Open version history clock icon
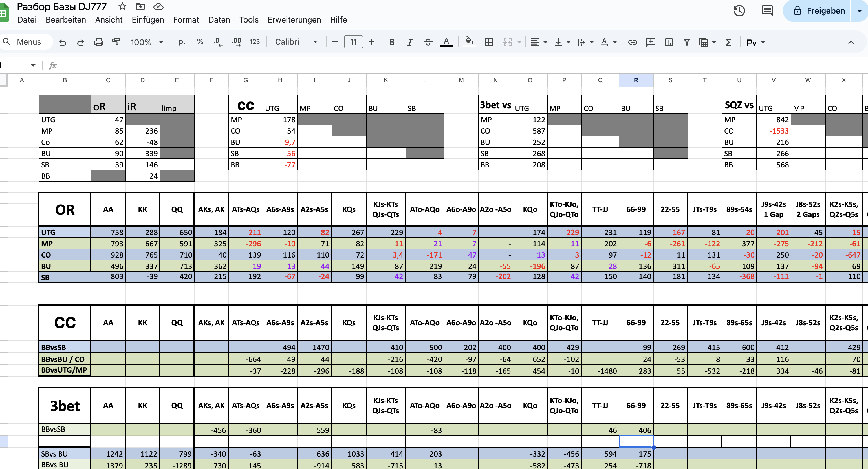The image size is (868, 469). pyautogui.click(x=739, y=11)
